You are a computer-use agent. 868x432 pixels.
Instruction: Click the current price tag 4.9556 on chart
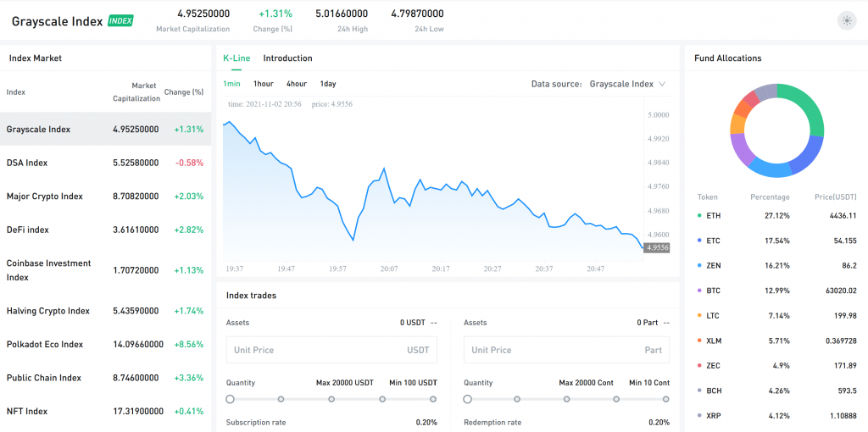[x=657, y=248]
